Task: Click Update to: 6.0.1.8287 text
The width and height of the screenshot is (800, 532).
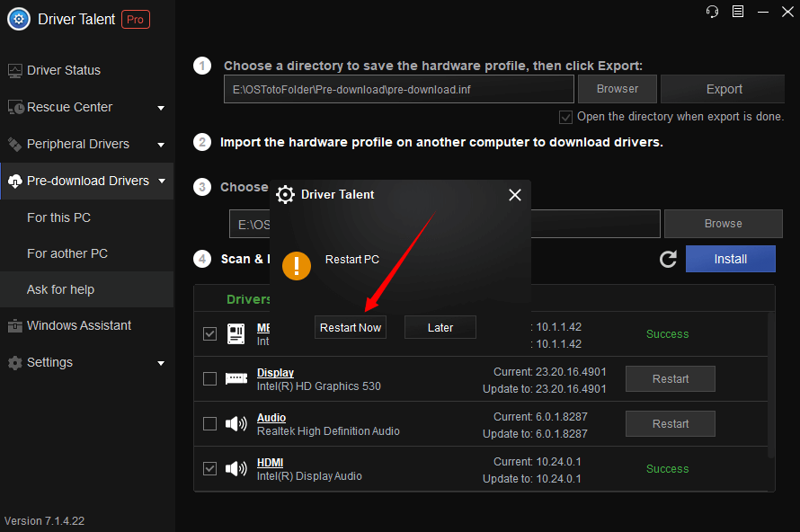Action: [535, 434]
